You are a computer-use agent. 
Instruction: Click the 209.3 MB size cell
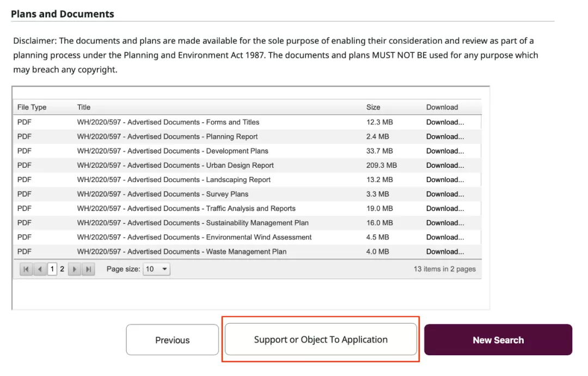(x=381, y=166)
